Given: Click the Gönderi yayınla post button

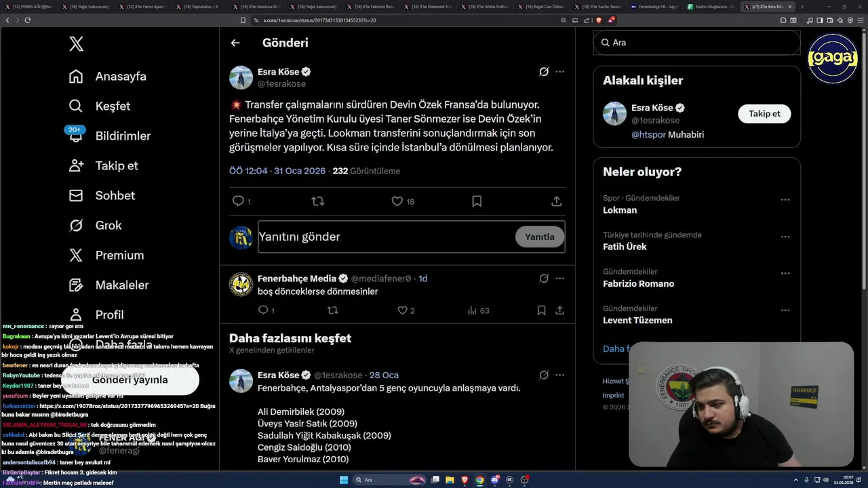Looking at the screenshot, I should (130, 380).
